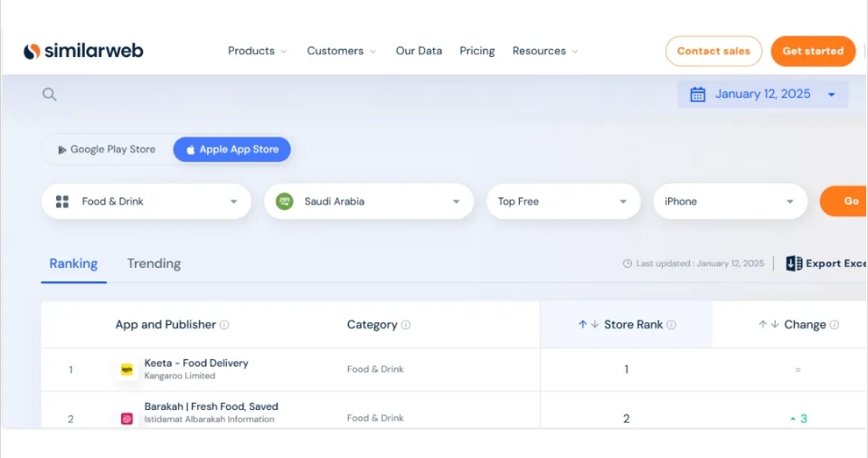Expand the Products menu
Viewport: 868px width, 458px height.
pyautogui.click(x=258, y=51)
